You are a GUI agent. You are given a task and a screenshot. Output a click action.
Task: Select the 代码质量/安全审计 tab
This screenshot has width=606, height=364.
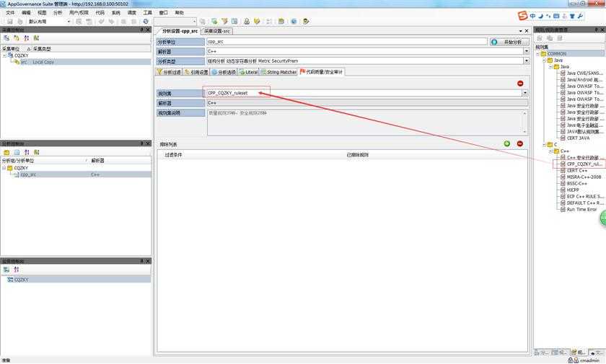click(321, 72)
